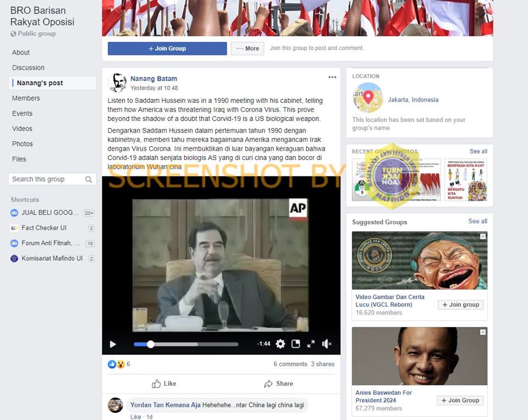Viewport: 528px width, 420px height.
Task: Focus the Search this group field
Action: click(x=53, y=179)
